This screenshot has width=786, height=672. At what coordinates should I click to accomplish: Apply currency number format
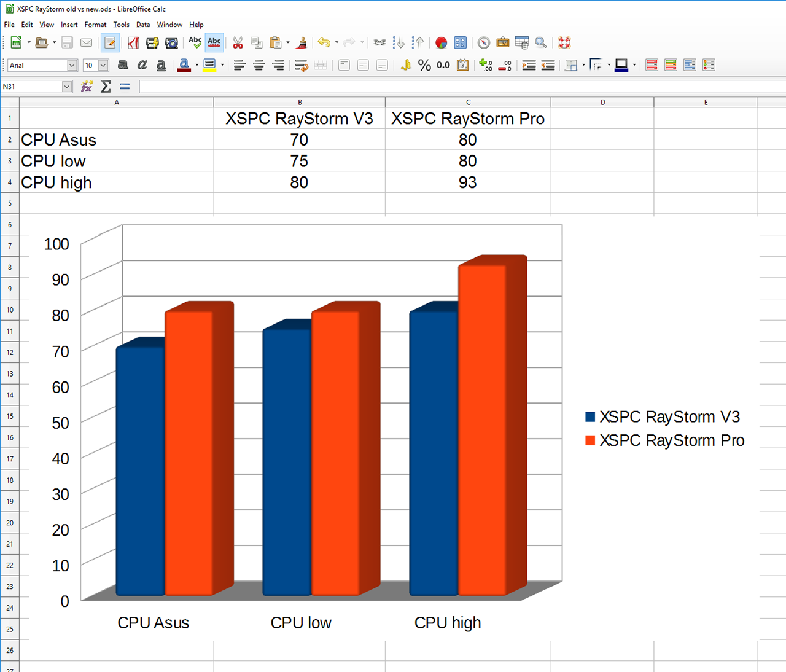pyautogui.click(x=405, y=65)
